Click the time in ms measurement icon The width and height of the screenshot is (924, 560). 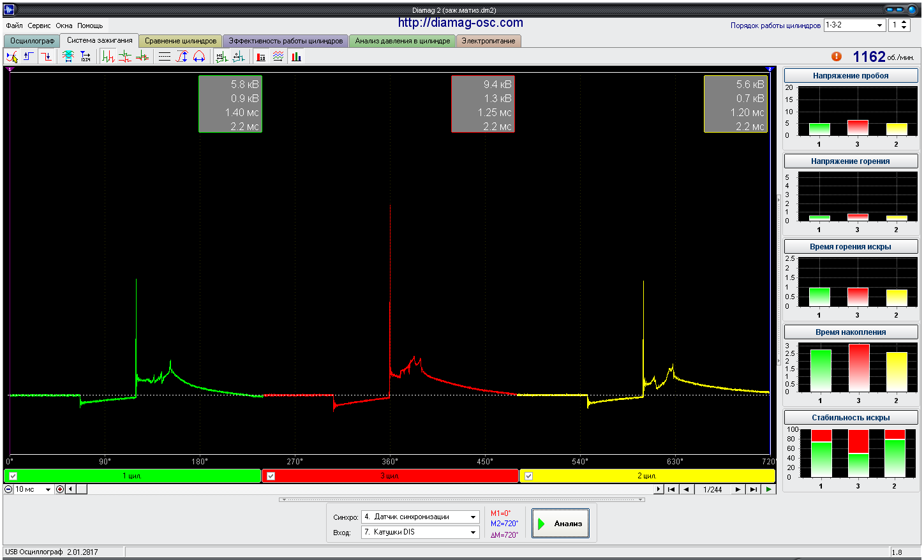tap(221, 57)
